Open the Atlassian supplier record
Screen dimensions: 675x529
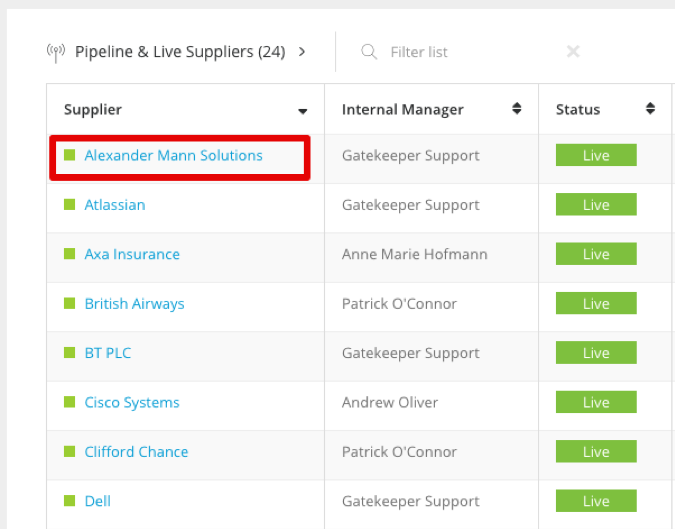click(115, 205)
